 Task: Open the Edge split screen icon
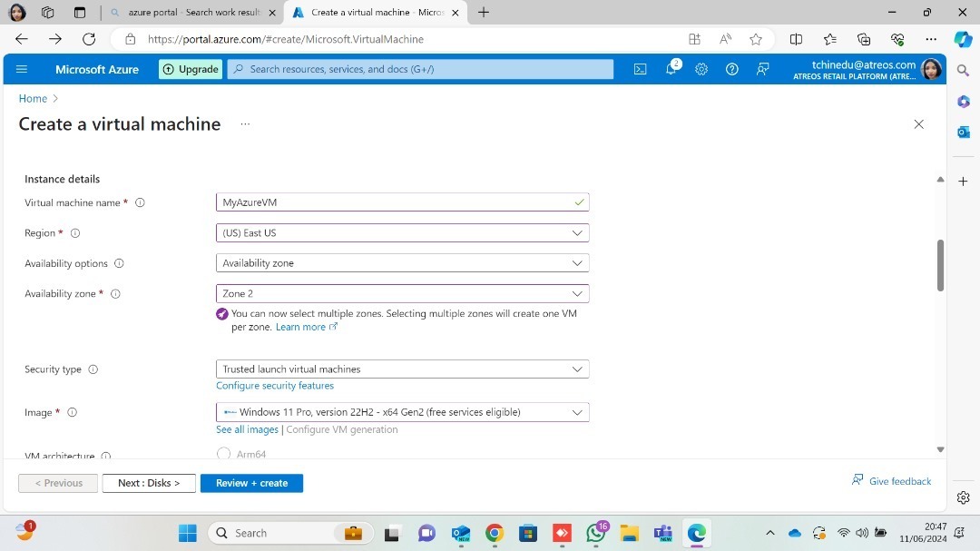(x=797, y=39)
